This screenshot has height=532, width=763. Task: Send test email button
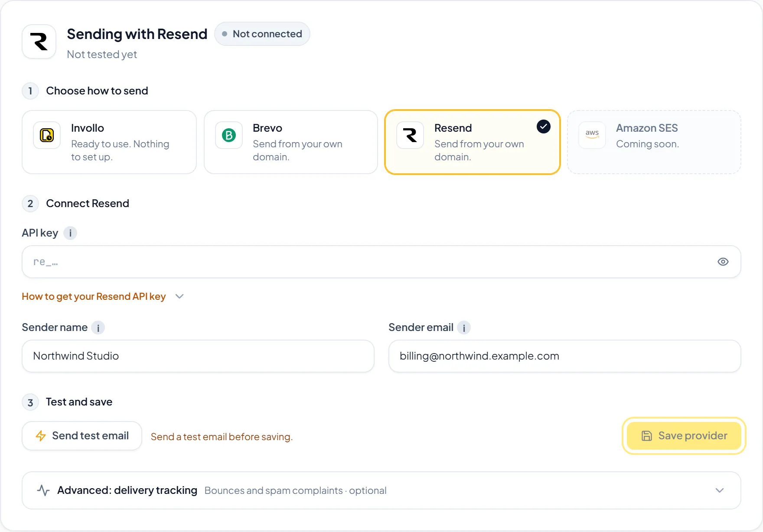82,436
